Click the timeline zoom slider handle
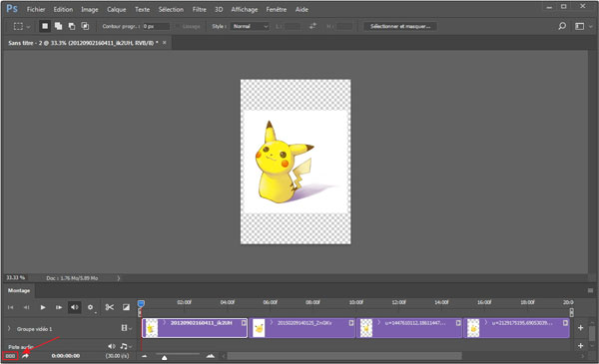The image size is (599, 364). (165, 357)
